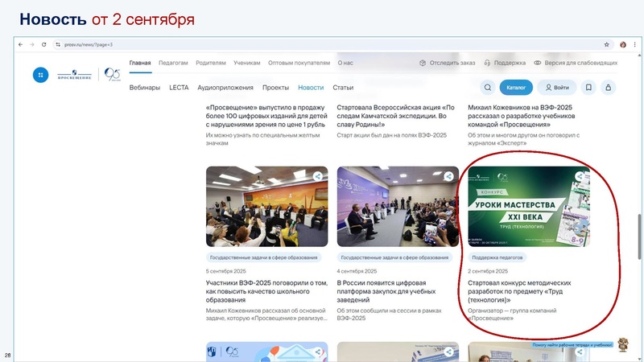Click the browser back arrow

21,44
